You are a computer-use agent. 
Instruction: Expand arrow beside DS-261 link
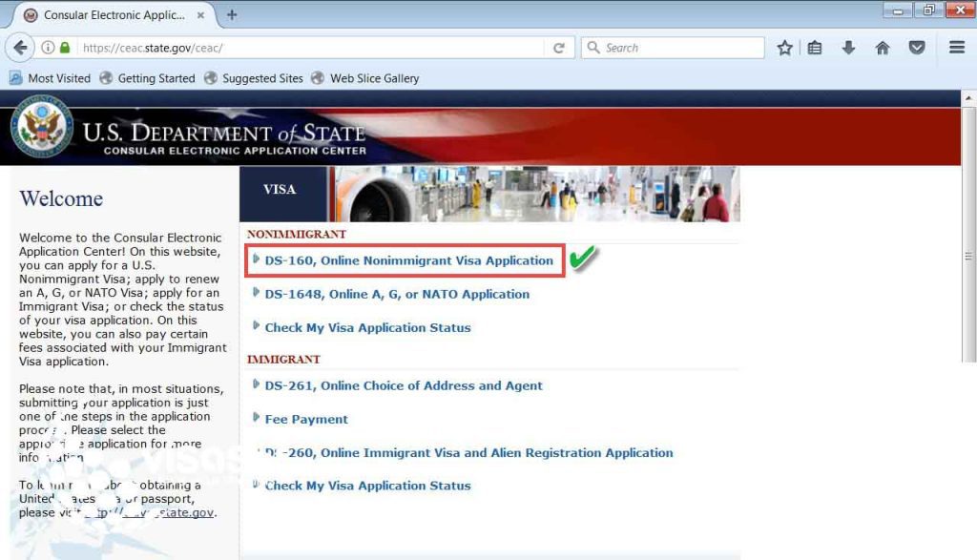[x=256, y=384]
